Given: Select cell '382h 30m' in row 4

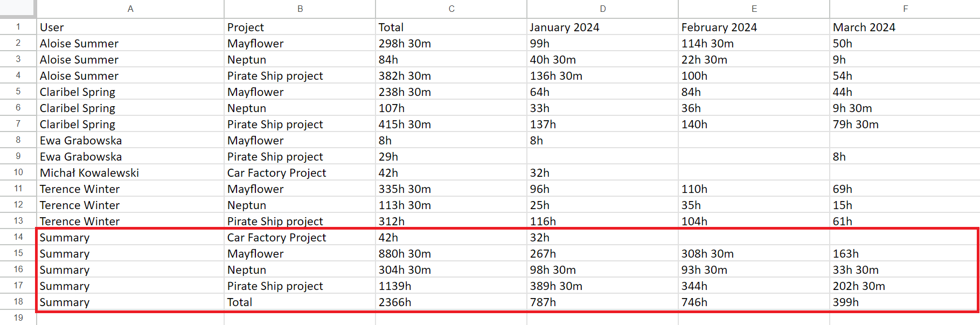Looking at the screenshot, I should click(451, 75).
